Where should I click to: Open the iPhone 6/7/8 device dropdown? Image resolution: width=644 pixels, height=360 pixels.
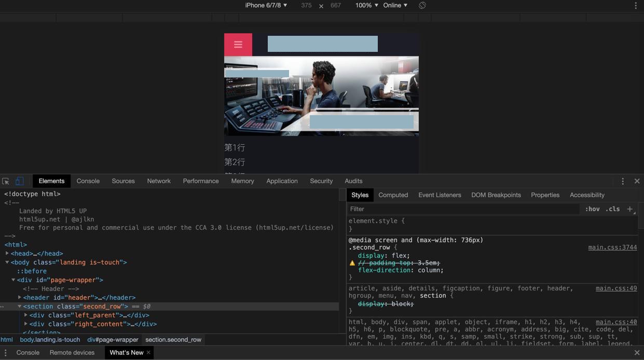click(x=266, y=5)
